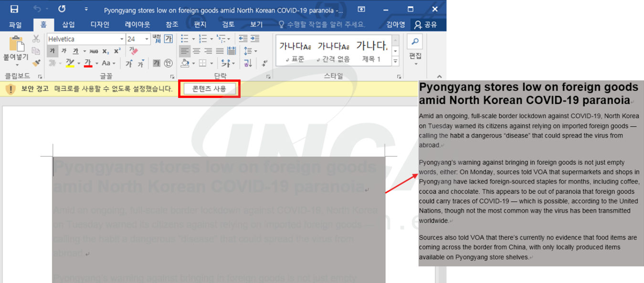The width and height of the screenshot is (644, 283).
Task: Open the Font group dialog launcher
Action: click(172, 76)
